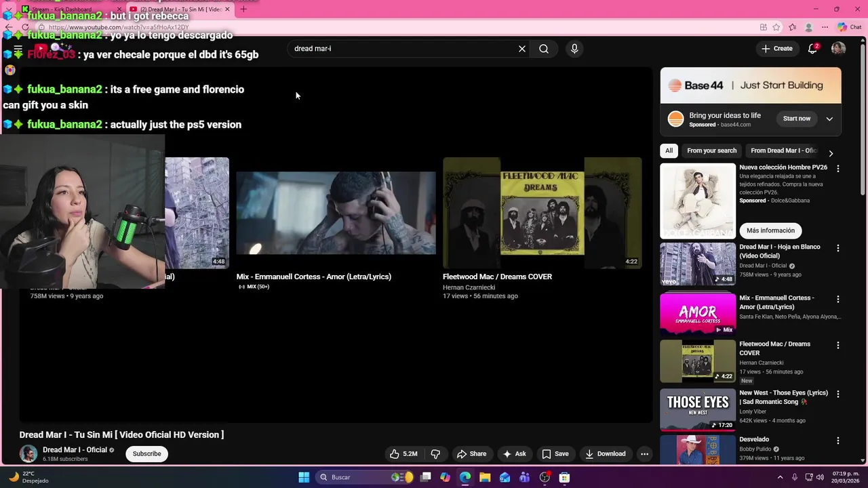
Task: Open the Base 44 banner ad image
Action: [x=751, y=85]
